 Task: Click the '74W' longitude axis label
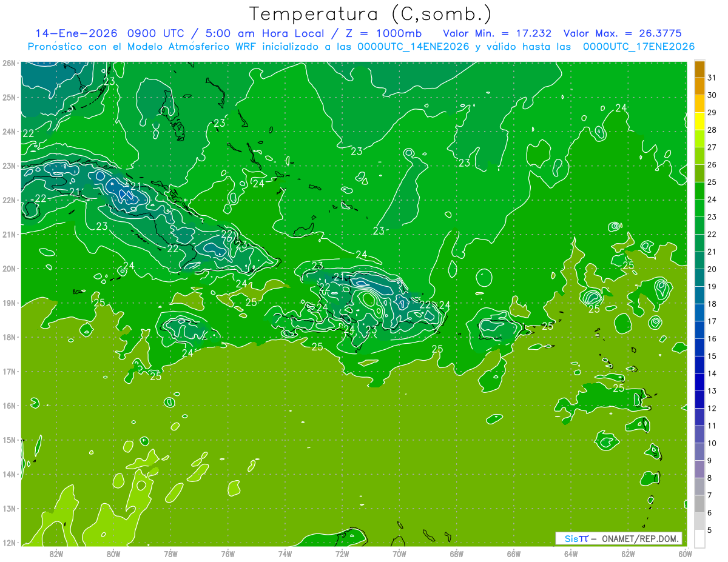coord(285,554)
